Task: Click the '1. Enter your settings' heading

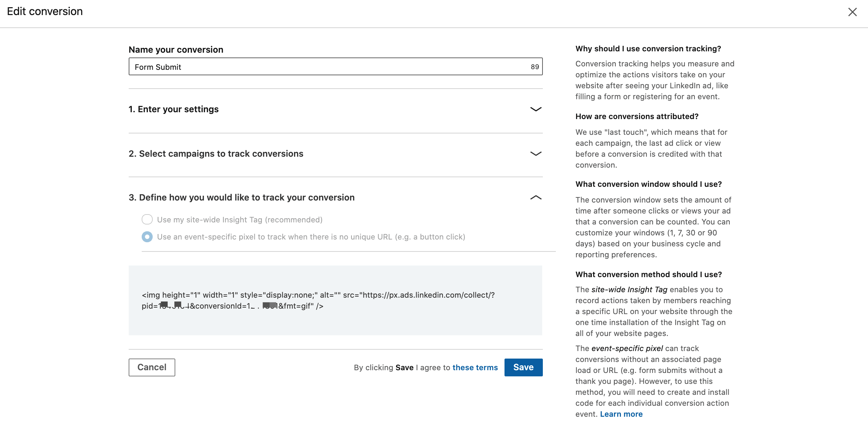Action: (x=174, y=109)
